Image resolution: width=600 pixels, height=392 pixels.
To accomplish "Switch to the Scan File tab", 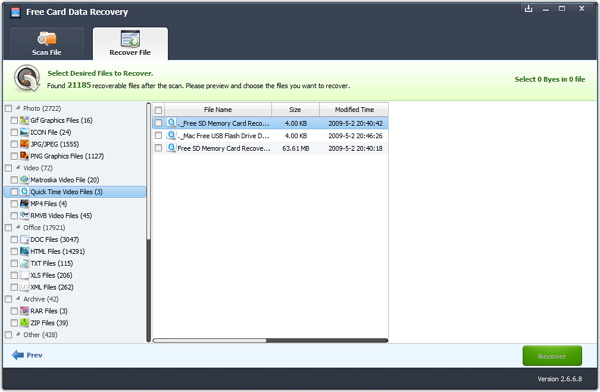I will click(x=47, y=44).
